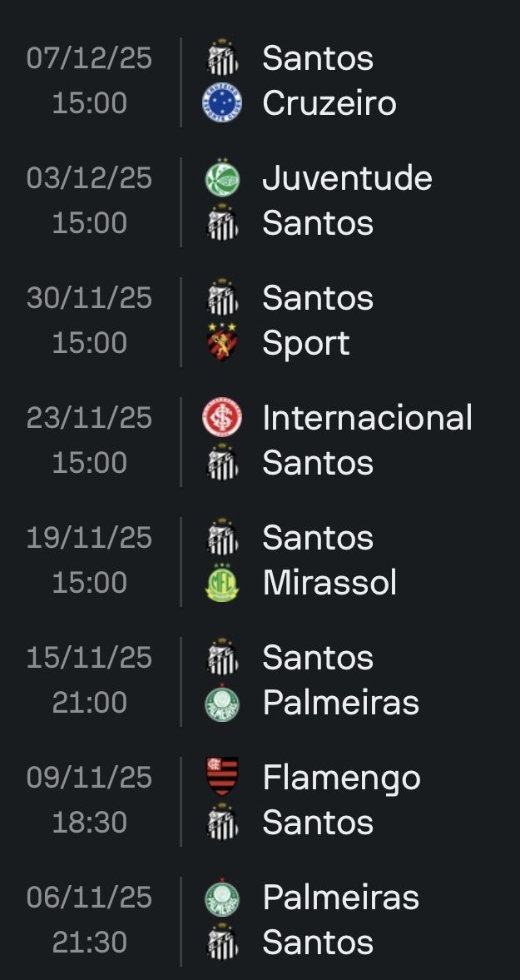
Task: Click the Internacional red crest
Action: coord(221,418)
